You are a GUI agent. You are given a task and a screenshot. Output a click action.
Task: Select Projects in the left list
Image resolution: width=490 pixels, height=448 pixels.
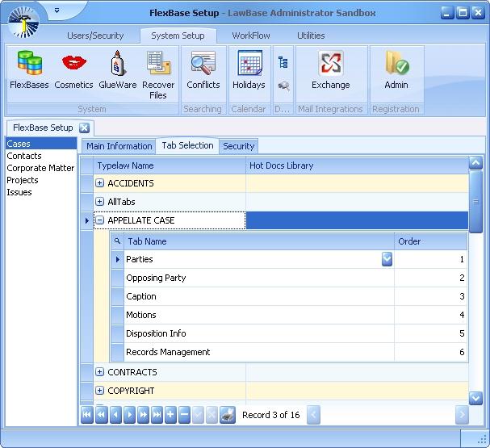[x=41, y=180]
